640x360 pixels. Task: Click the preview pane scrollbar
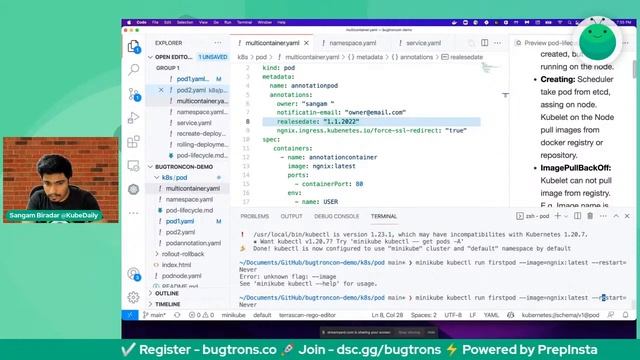point(634,69)
